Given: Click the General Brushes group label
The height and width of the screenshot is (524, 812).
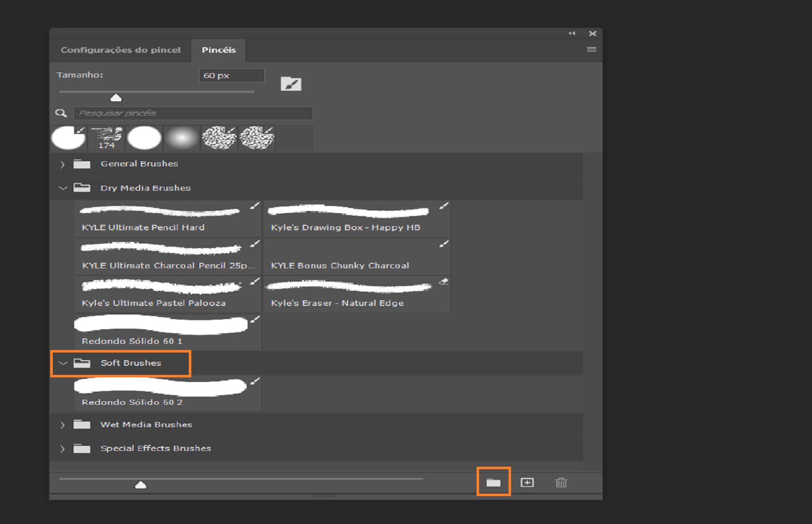Looking at the screenshot, I should (x=140, y=164).
